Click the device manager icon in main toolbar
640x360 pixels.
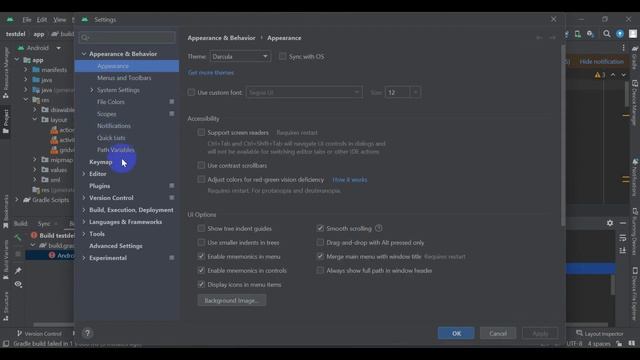pyautogui.click(x=578, y=34)
